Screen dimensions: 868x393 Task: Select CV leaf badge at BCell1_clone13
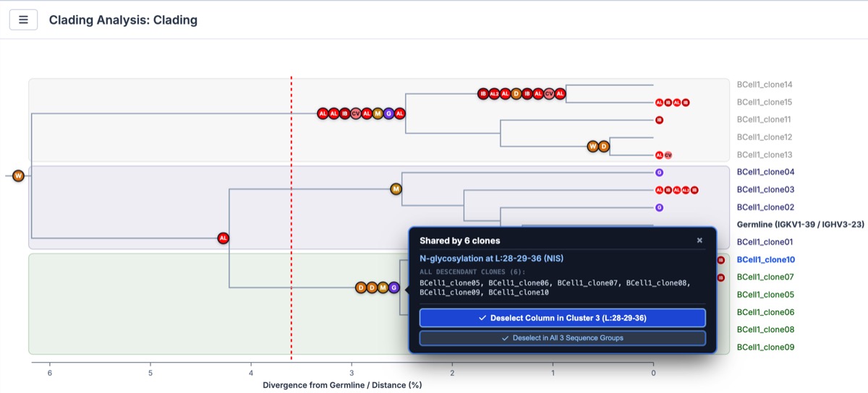pos(668,155)
